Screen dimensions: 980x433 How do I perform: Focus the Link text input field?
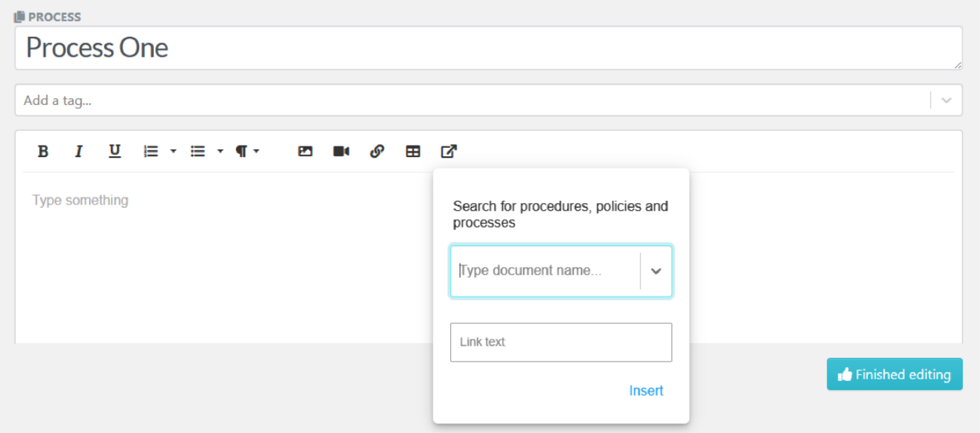560,342
